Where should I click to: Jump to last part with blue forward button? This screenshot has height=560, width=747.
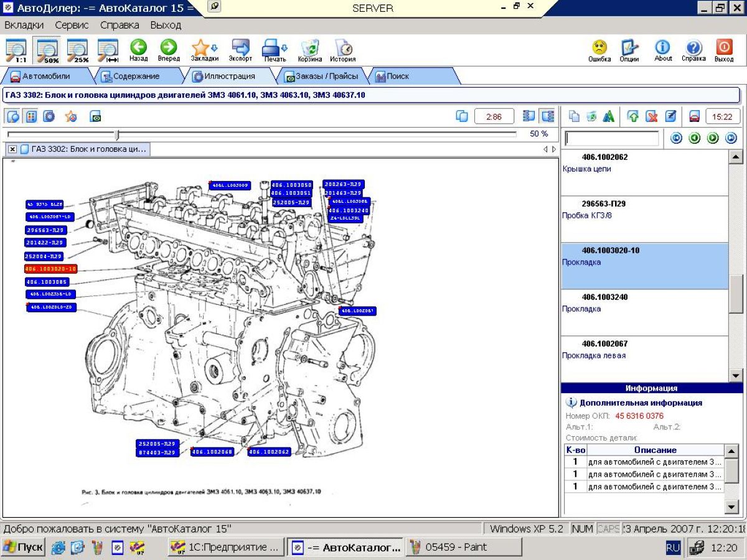coord(731,138)
